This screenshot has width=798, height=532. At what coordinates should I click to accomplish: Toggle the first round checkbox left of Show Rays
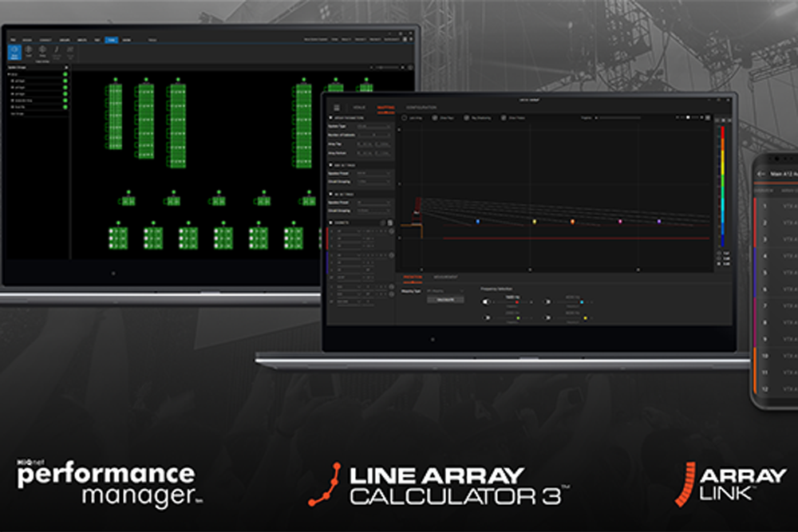pyautogui.click(x=405, y=118)
